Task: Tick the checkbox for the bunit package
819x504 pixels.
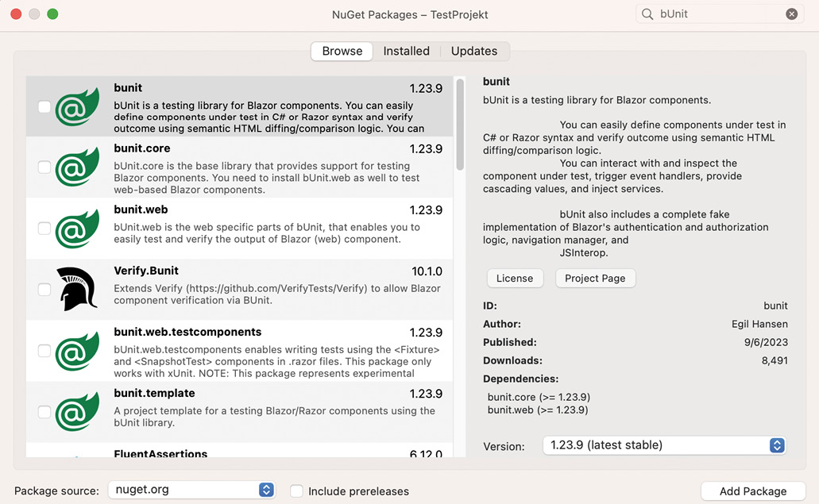Action: click(x=44, y=106)
